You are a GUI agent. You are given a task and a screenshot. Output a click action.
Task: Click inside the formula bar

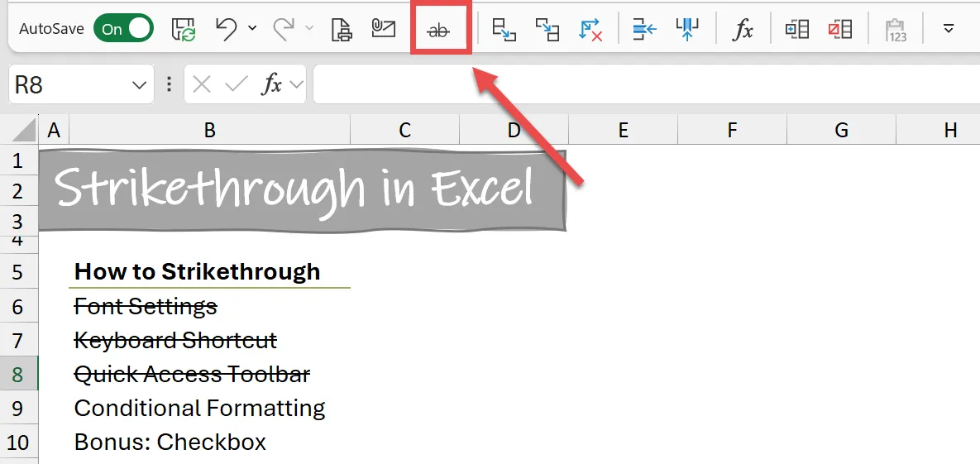(645, 84)
